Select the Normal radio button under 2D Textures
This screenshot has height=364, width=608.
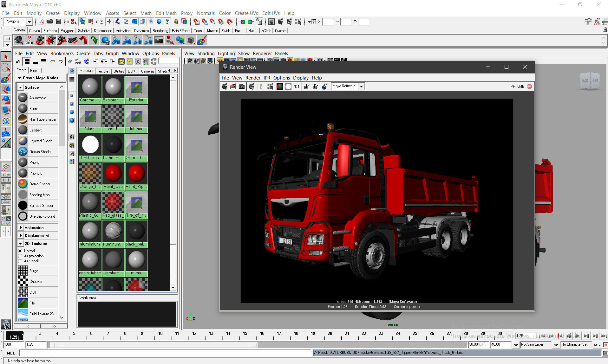tap(20, 251)
